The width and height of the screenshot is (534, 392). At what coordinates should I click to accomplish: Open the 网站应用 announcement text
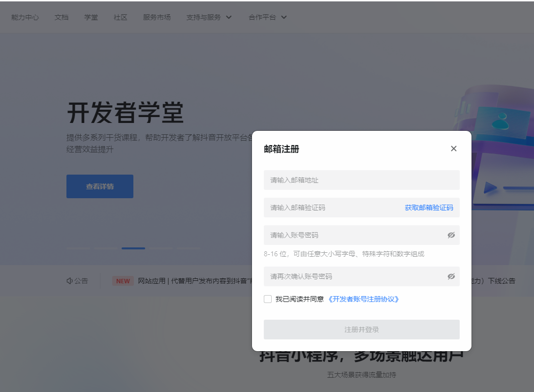tap(195, 281)
